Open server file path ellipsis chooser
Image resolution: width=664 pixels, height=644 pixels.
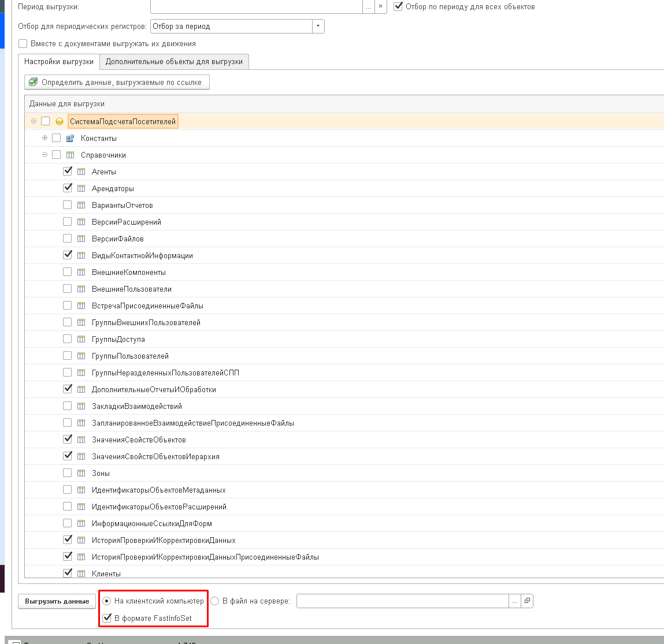[x=514, y=601]
